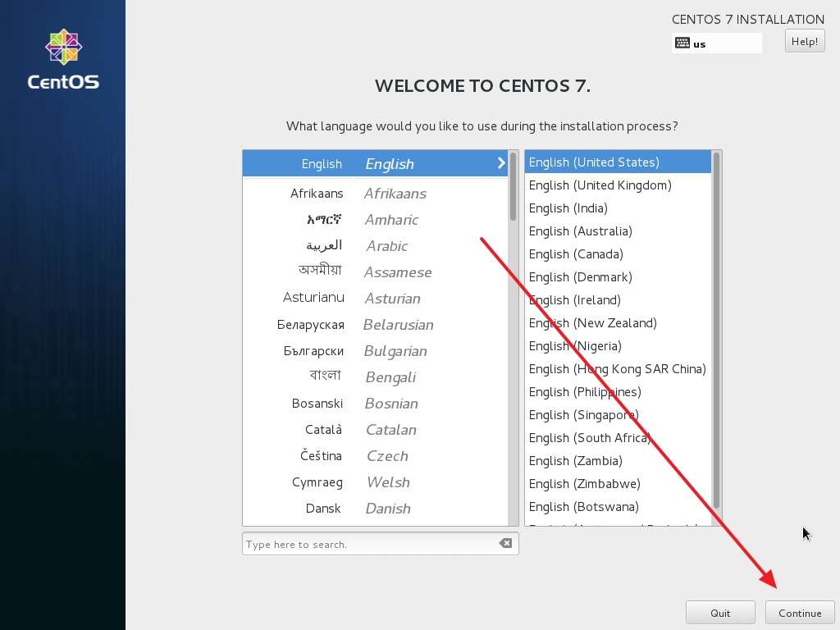Screen dimensions: 840x630
Task: Choose English (Zambia) locale
Action: click(619, 461)
